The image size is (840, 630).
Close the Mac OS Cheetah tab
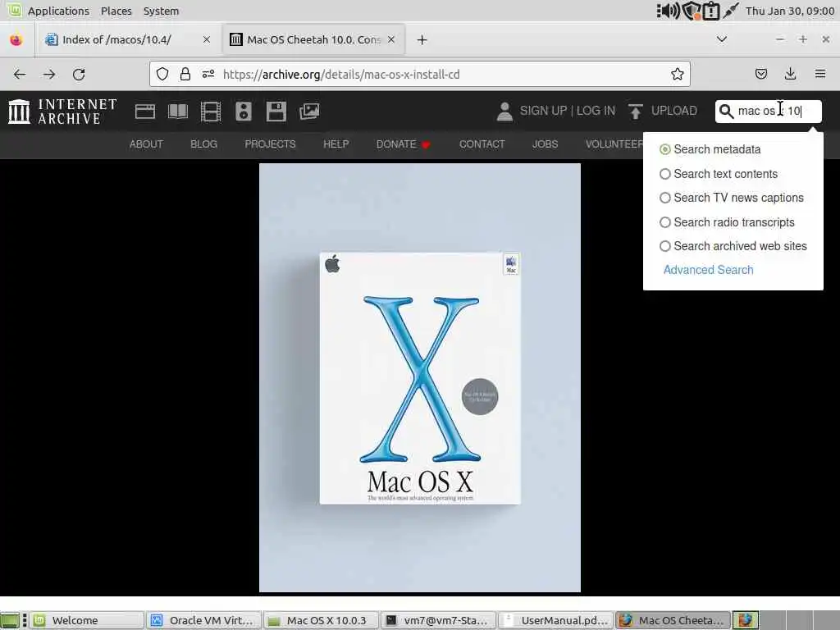point(391,39)
